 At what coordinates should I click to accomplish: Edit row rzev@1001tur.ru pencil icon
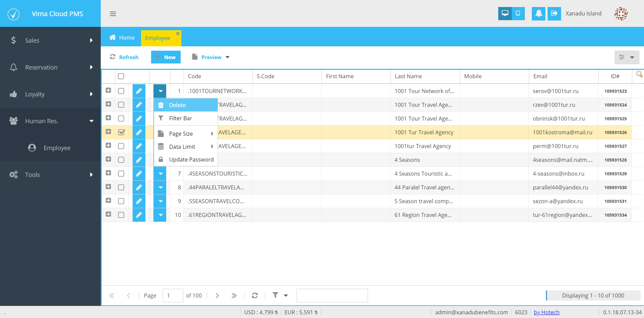139,105
